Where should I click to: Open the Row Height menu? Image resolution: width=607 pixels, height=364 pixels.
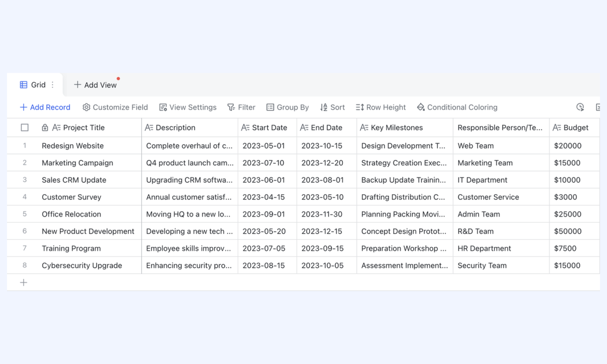tap(381, 107)
